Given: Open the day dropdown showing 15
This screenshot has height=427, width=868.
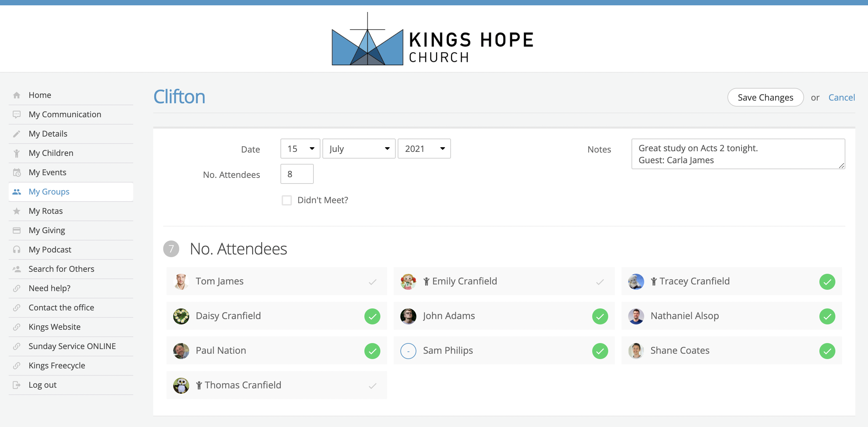Looking at the screenshot, I should 299,148.
